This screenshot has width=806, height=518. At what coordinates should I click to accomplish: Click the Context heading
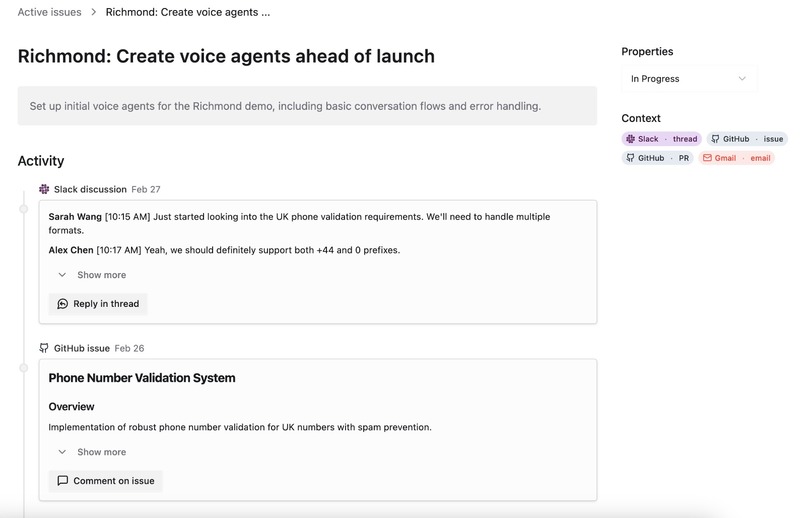[x=641, y=118]
